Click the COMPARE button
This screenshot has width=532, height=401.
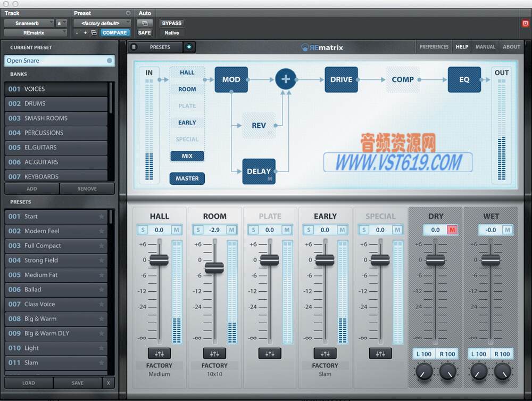[114, 32]
